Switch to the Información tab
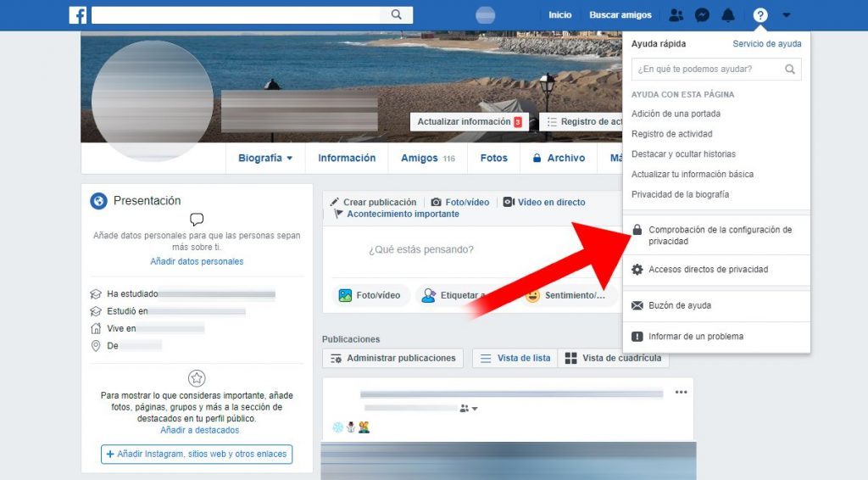 pyautogui.click(x=347, y=159)
